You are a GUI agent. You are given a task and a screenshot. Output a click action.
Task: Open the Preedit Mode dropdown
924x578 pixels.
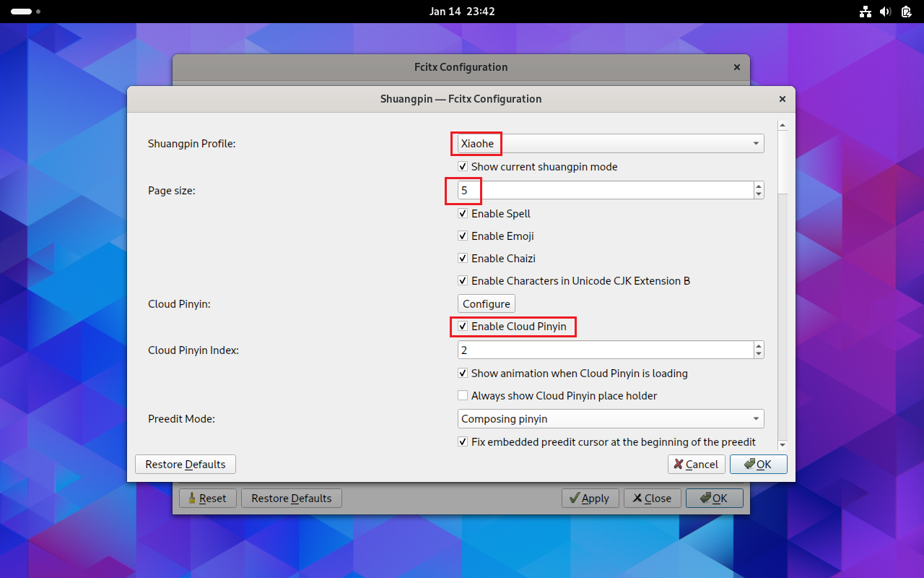tap(611, 419)
